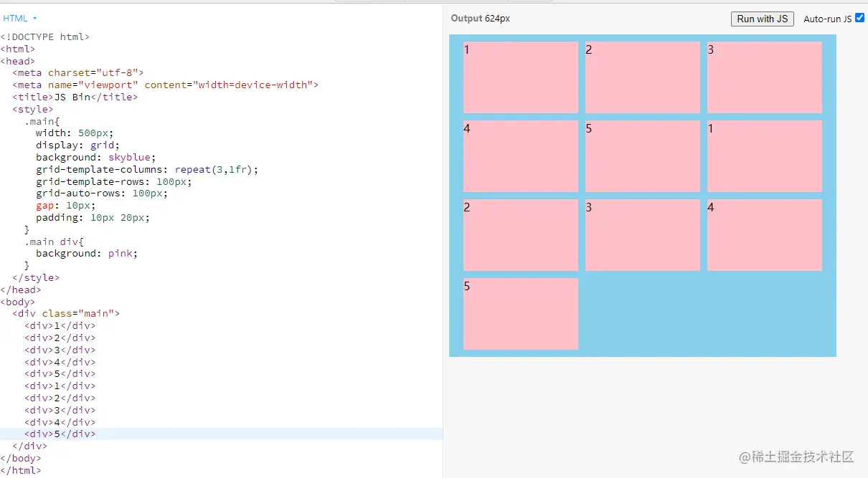Screen dimensions: 868x478
Task: Click the closing </body> tag line
Action: click(21, 458)
